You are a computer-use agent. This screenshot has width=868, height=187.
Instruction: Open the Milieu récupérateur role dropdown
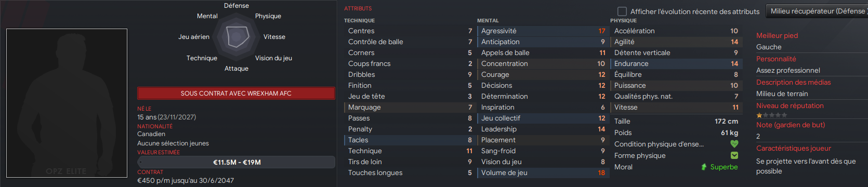click(818, 11)
